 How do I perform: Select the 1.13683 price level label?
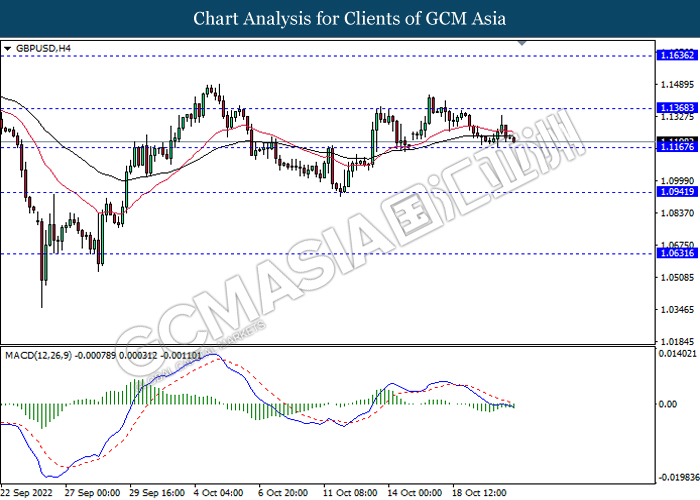(677, 108)
